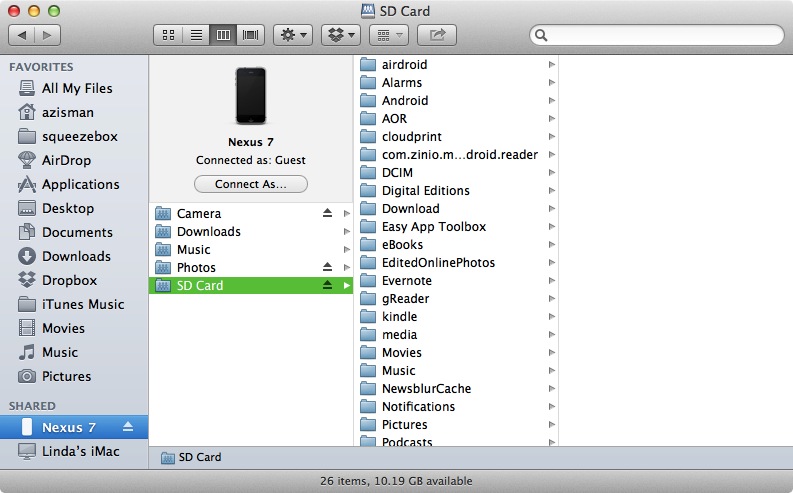
Task: Eject the Photos share
Action: (x=327, y=267)
